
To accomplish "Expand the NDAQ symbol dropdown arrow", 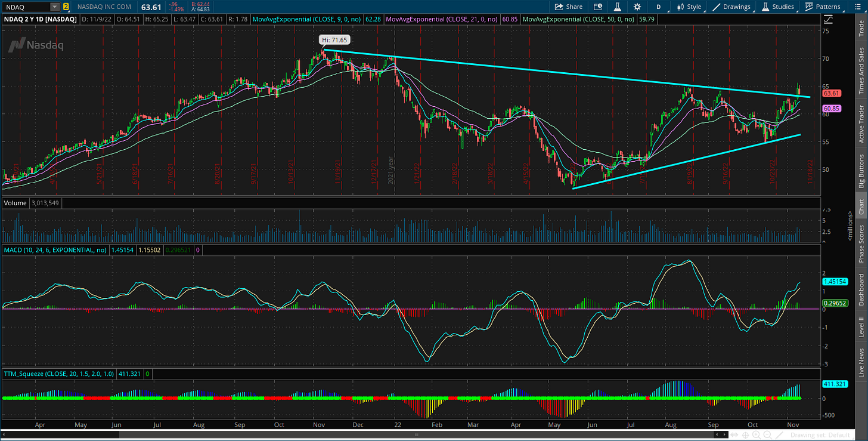I will [x=55, y=7].
